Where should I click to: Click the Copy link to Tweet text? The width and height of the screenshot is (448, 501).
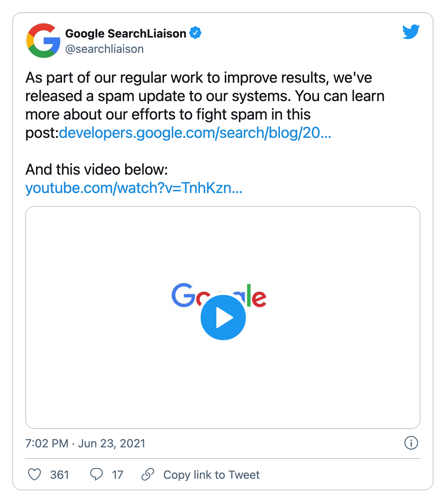click(x=211, y=475)
